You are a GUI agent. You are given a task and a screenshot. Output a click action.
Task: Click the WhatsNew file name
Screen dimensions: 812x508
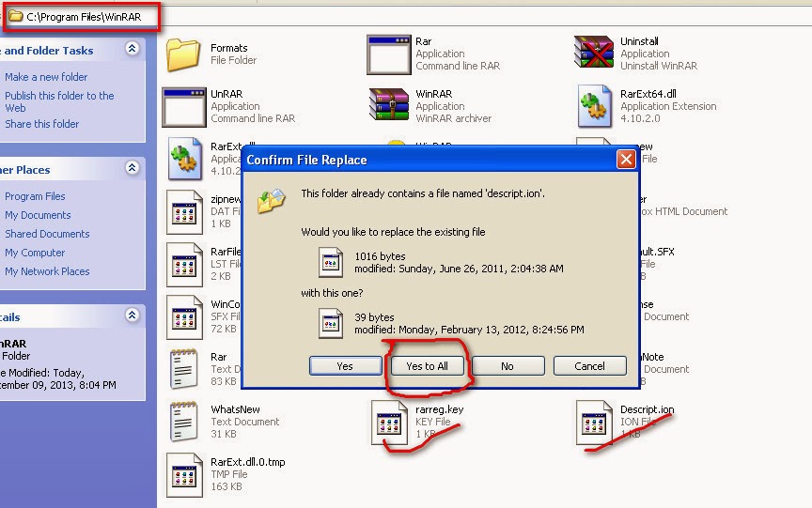click(235, 409)
